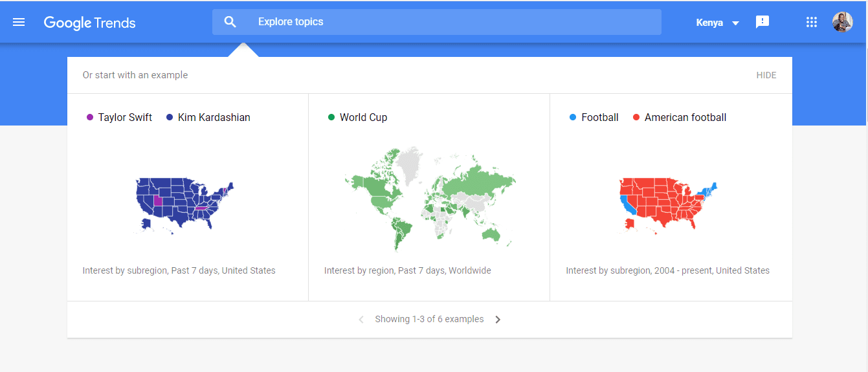Viewport: 868px width, 372px height.
Task: Open the Google apps grid
Action: [812, 22]
